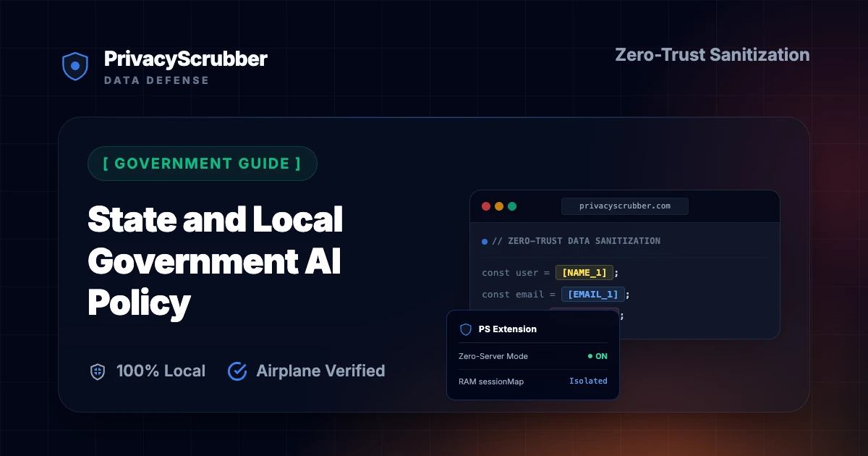Click the Zero-Trust Sanitization header text
Viewport: 868px width, 456px height.
(x=712, y=55)
